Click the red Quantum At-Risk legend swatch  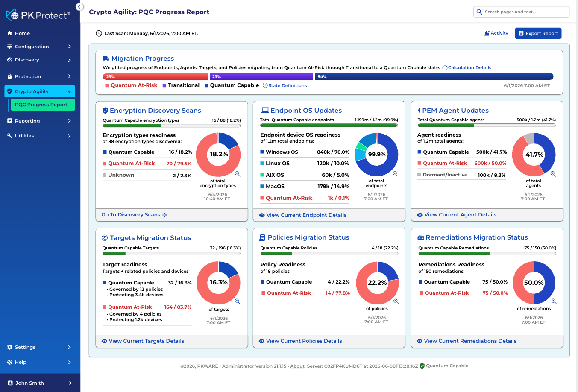(x=107, y=85)
